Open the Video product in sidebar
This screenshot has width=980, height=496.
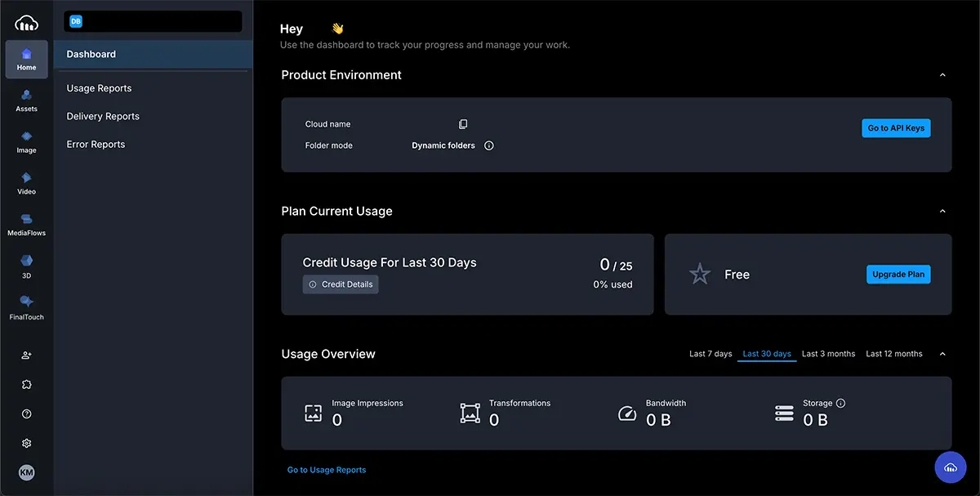coord(26,183)
